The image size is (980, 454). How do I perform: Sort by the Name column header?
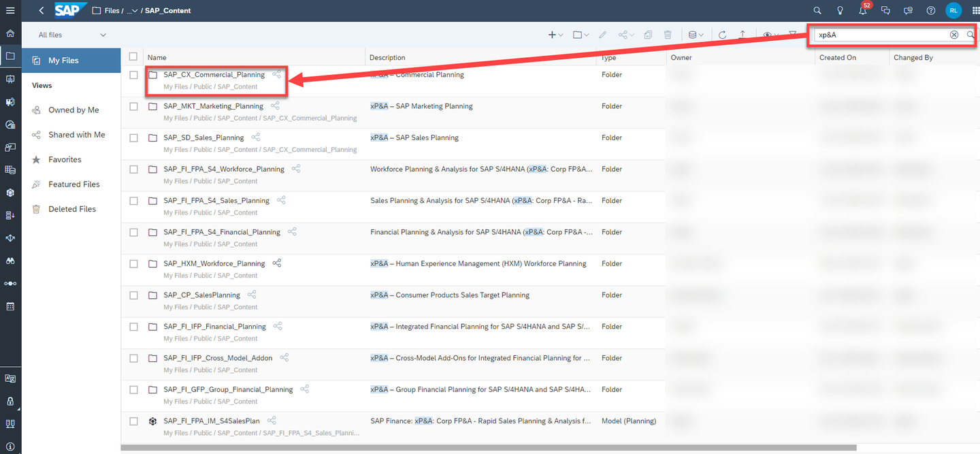[x=157, y=58]
